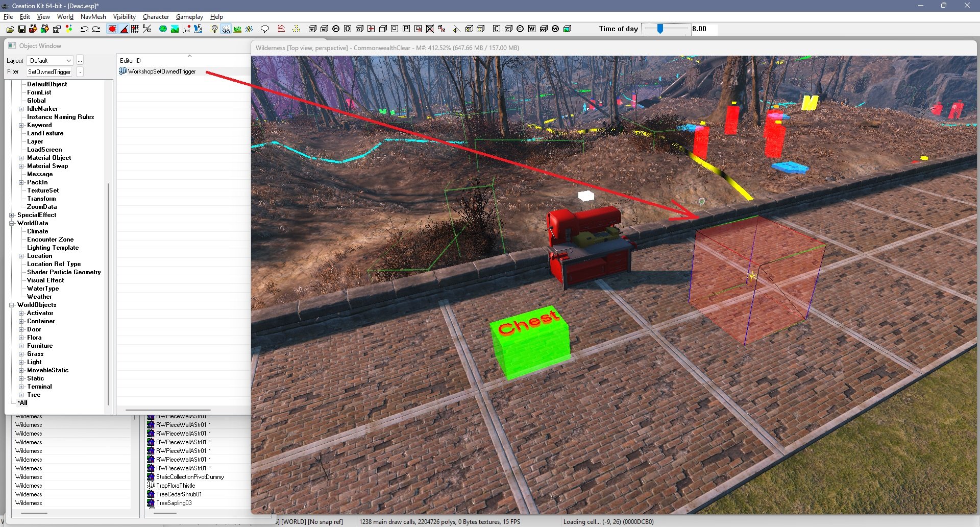Collapse the WorldObjects tree node

[12, 305]
